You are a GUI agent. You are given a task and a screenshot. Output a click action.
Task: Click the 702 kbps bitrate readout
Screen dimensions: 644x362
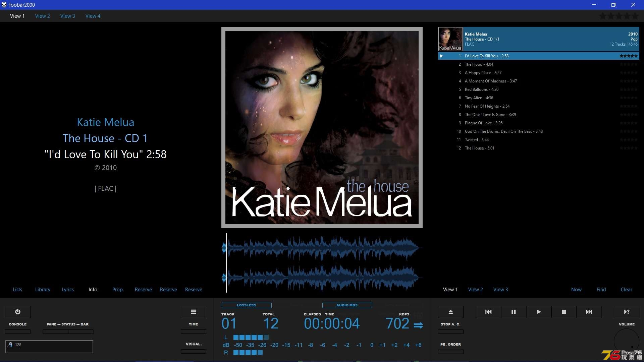pyautogui.click(x=397, y=323)
